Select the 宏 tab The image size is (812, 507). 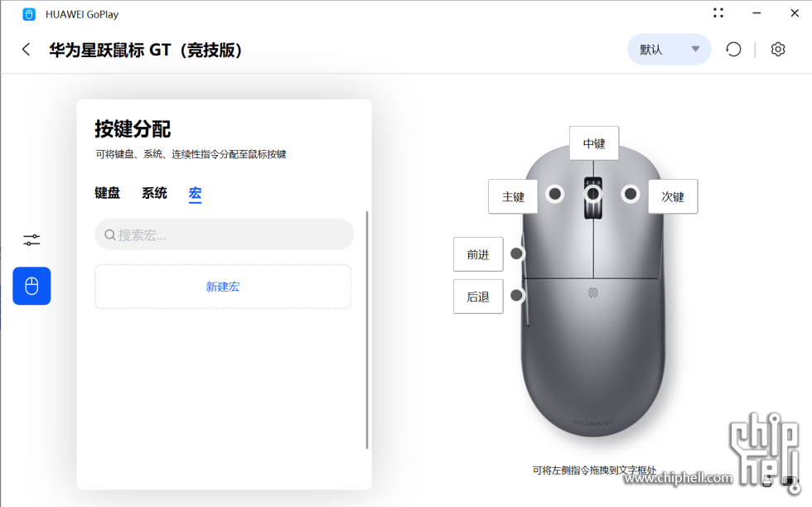[x=195, y=194]
